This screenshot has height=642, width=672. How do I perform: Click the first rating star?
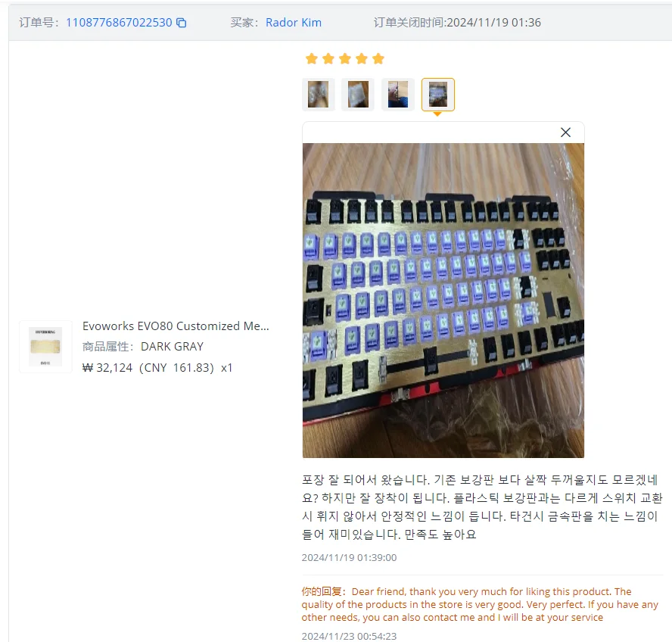tap(312, 58)
